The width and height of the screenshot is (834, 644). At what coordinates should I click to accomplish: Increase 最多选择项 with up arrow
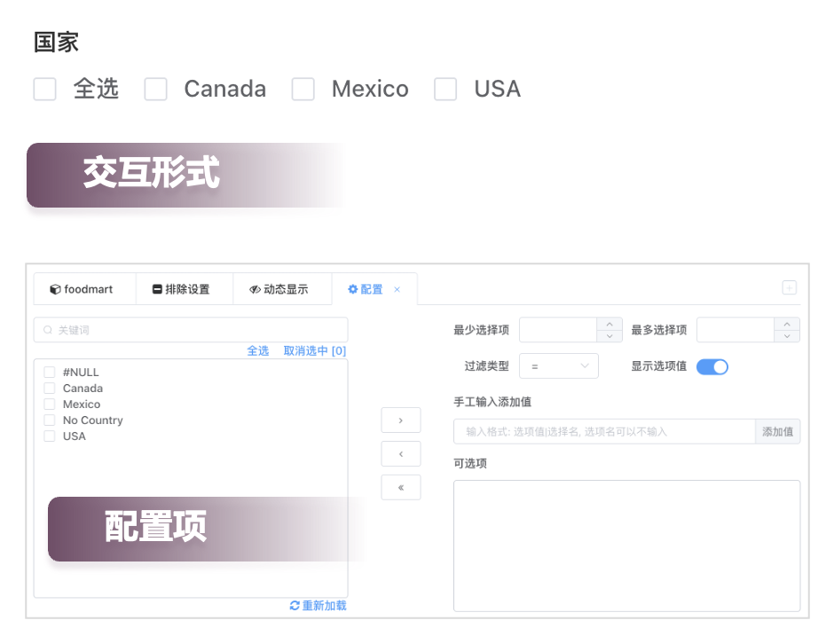click(787, 324)
